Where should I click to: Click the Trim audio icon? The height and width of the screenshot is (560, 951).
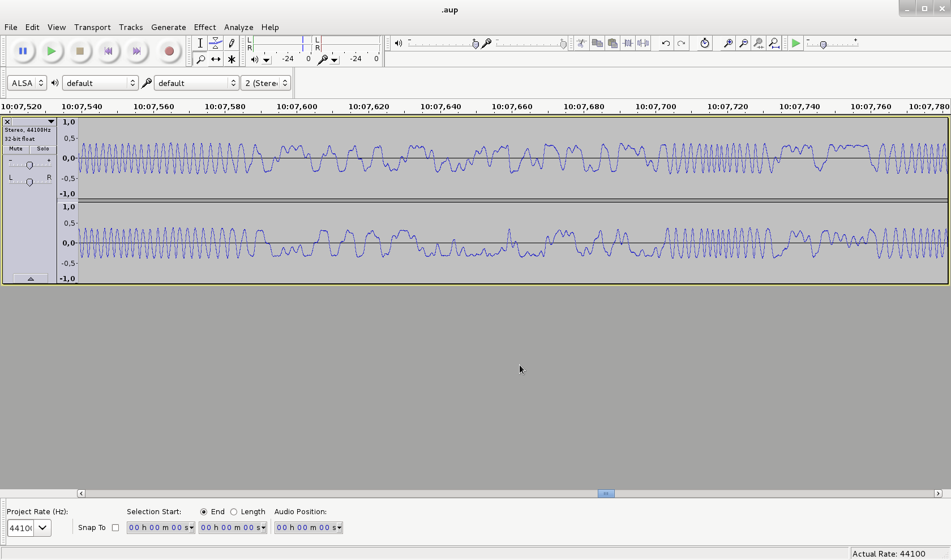[628, 43]
